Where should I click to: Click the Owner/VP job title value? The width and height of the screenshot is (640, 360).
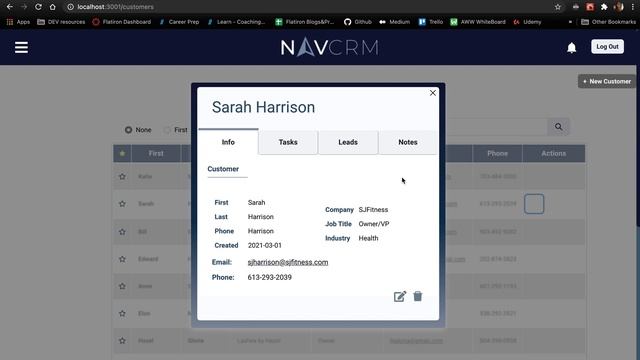[374, 224]
